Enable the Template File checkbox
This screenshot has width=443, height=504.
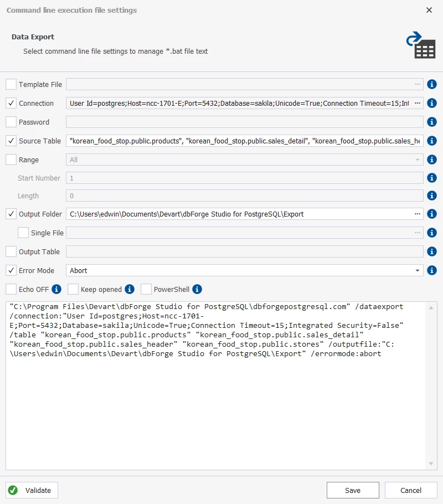point(11,84)
